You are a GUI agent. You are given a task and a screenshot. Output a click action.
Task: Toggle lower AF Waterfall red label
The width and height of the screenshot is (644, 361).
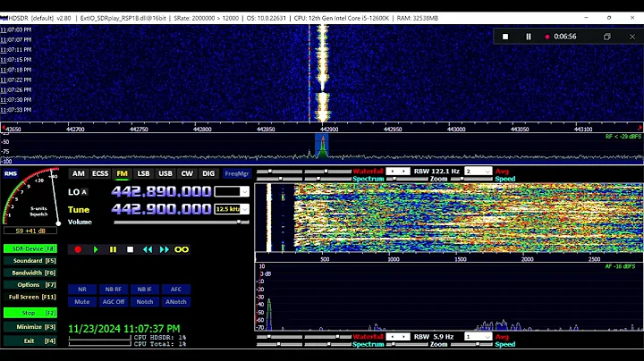368,337
